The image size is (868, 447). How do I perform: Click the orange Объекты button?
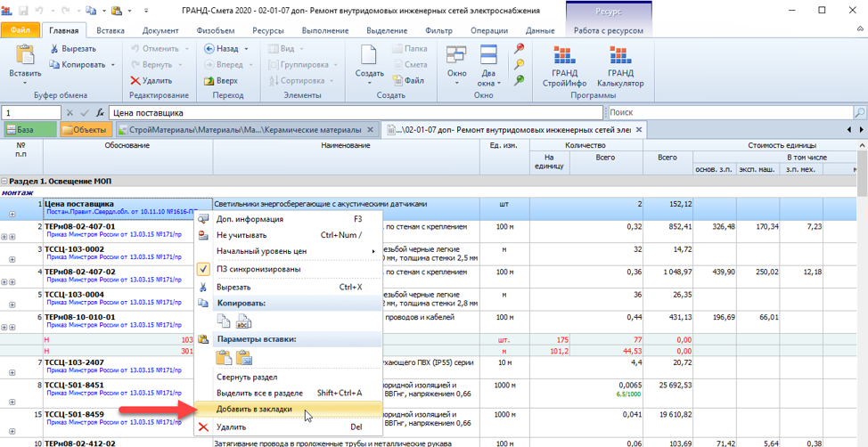pyautogui.click(x=86, y=130)
